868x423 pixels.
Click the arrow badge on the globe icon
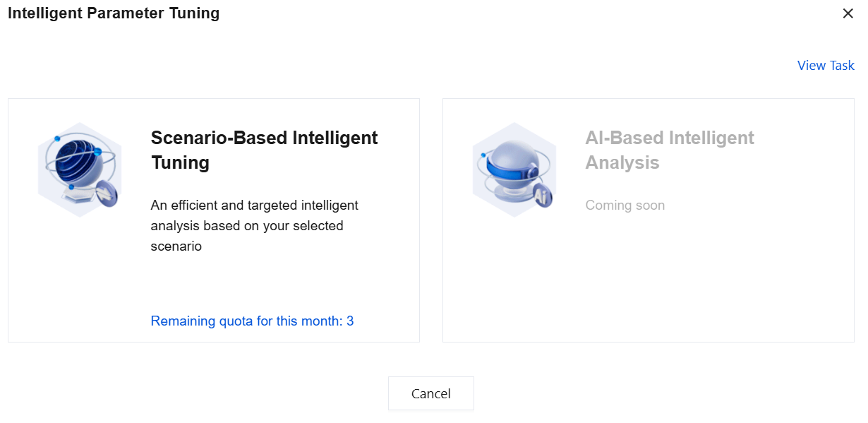(x=105, y=191)
